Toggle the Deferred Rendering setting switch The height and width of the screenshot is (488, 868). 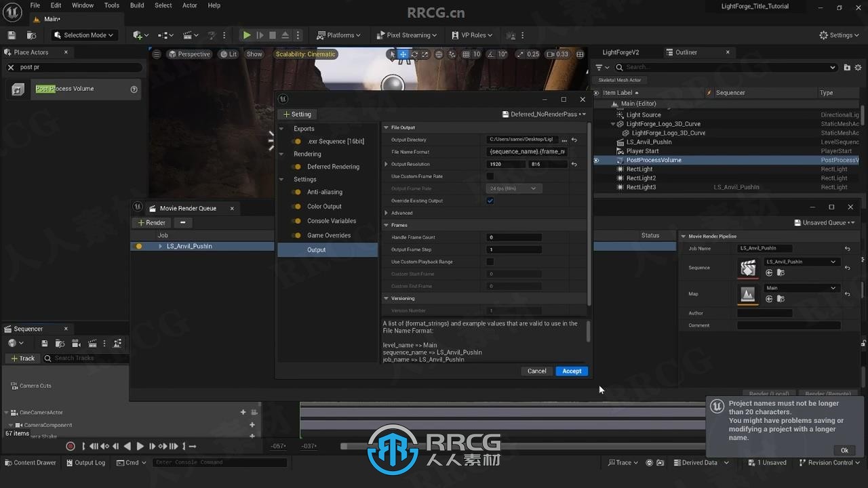(x=296, y=167)
